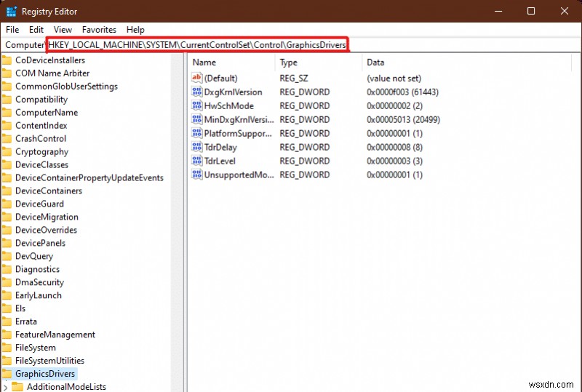Screen dimensions: 582x392
Task: Select the DeviceMigration key
Action: [47, 217]
